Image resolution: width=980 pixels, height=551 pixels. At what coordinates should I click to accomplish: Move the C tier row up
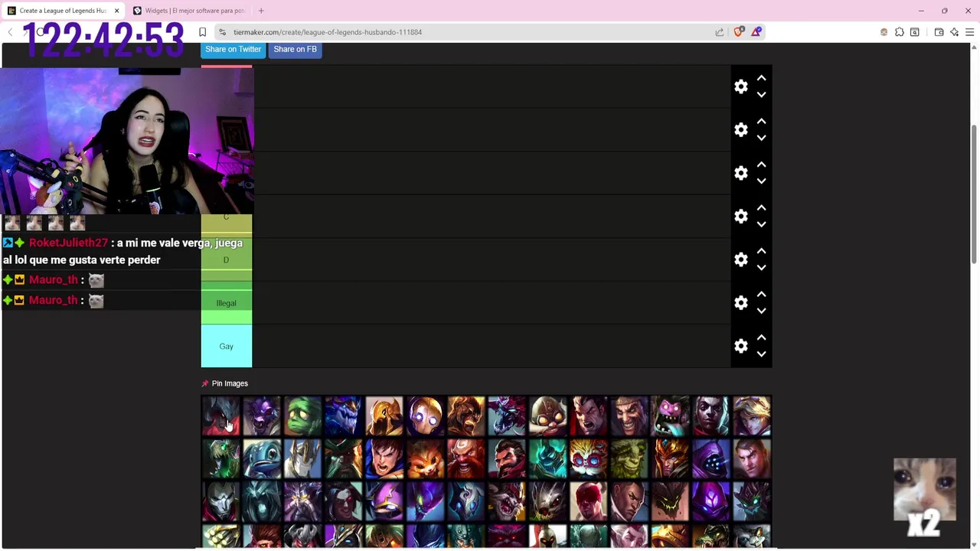[761, 208]
